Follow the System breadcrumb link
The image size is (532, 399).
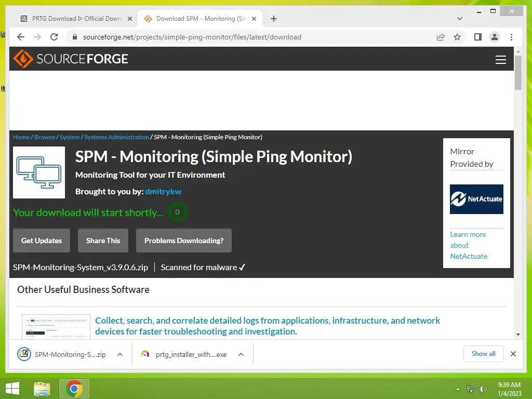point(69,137)
